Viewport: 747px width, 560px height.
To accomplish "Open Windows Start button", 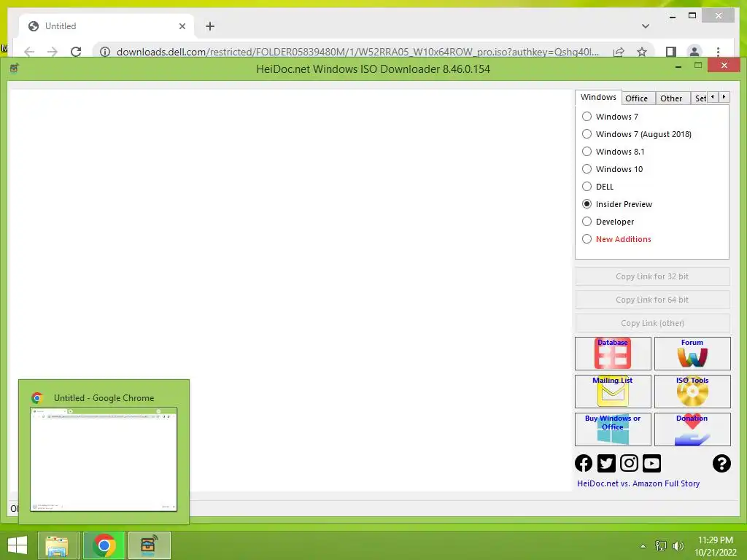I will (18, 545).
